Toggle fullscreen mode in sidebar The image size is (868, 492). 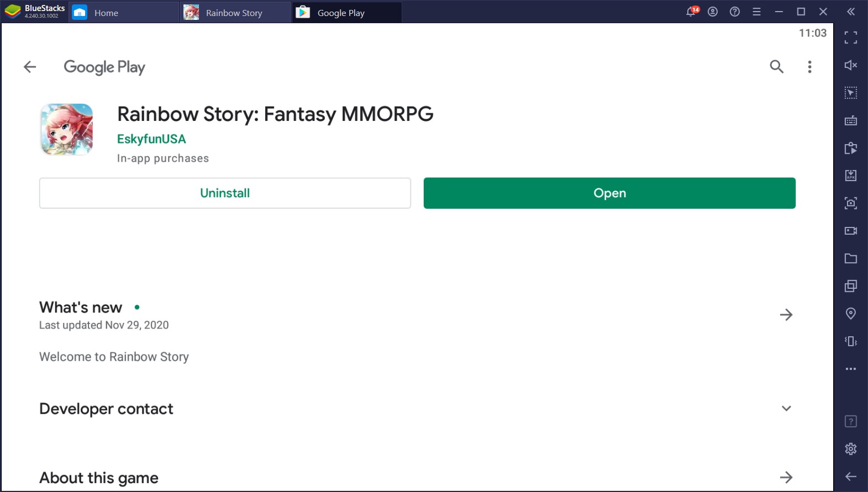coord(851,38)
